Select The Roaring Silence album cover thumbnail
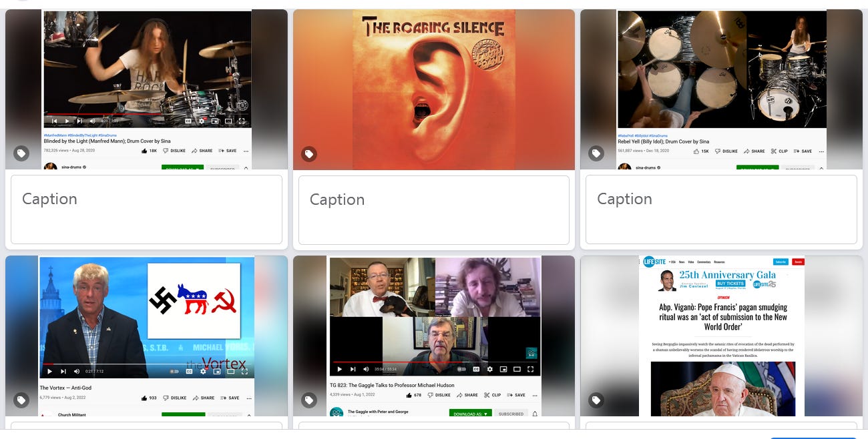This screenshot has width=868, height=439. (x=434, y=89)
